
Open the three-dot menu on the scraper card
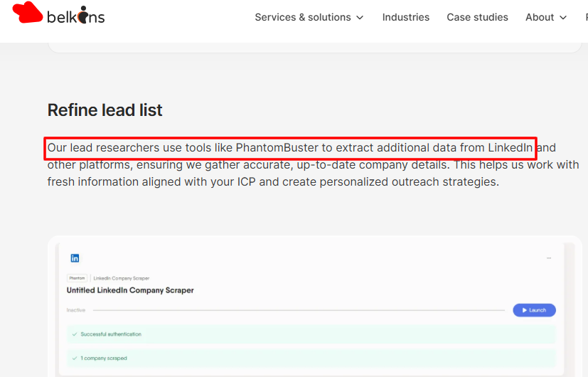click(x=549, y=258)
